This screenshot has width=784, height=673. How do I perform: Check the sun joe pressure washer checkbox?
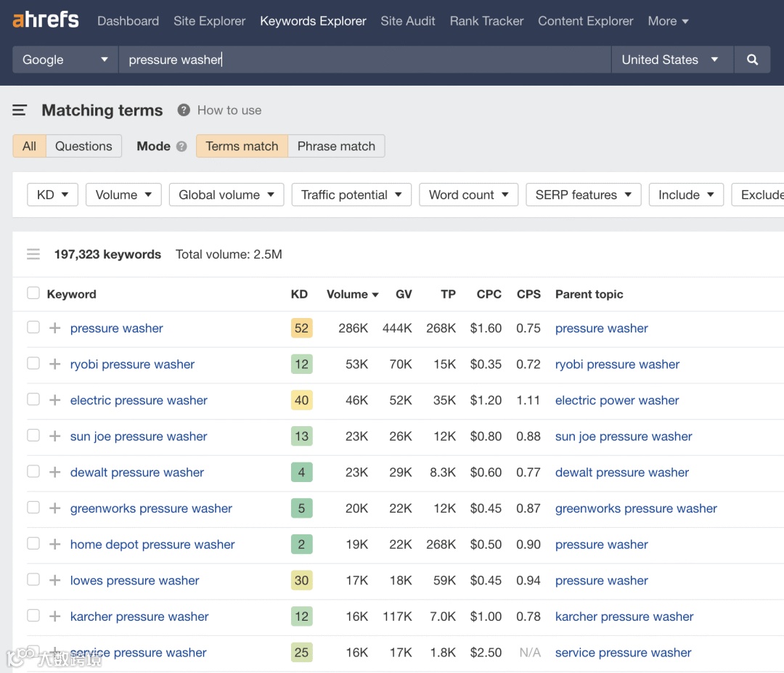click(x=33, y=435)
